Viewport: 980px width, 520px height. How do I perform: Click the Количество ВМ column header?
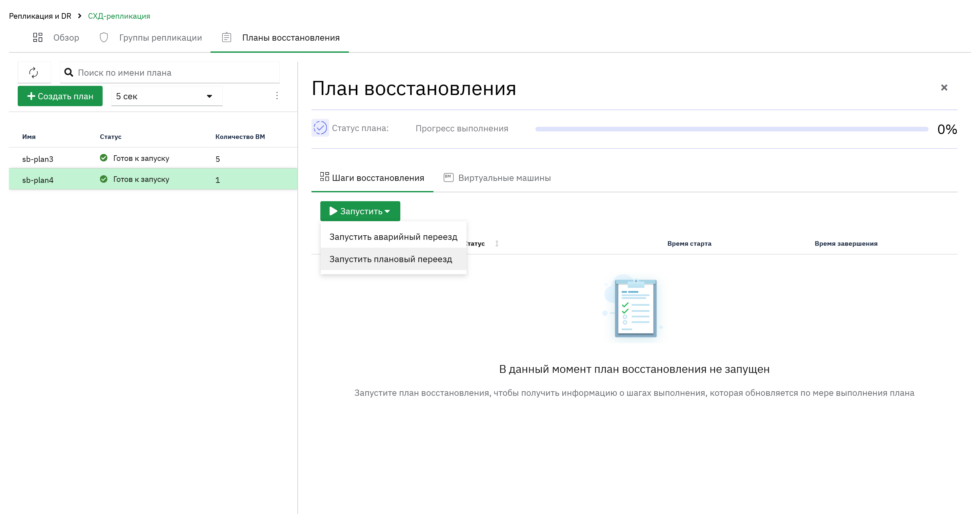click(x=240, y=137)
